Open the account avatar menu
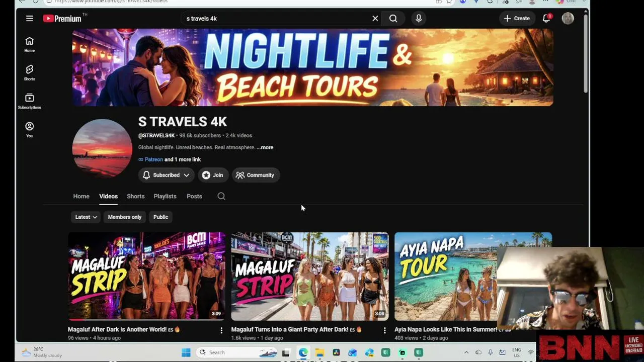The width and height of the screenshot is (644, 362). [x=568, y=19]
